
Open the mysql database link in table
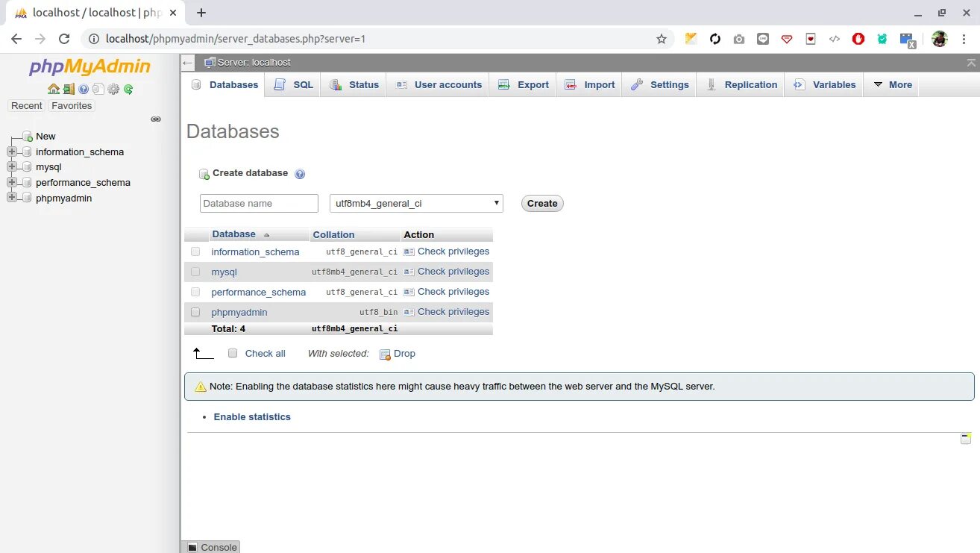click(224, 272)
